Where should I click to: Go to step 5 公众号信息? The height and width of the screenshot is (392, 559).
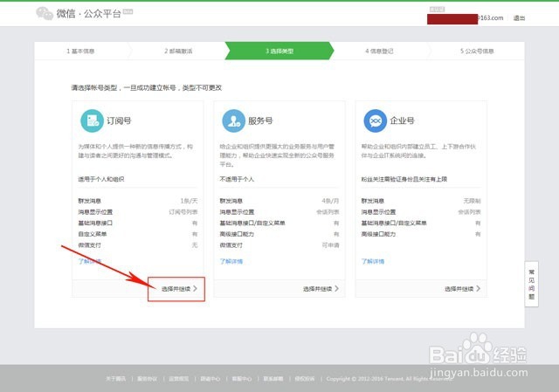point(477,52)
